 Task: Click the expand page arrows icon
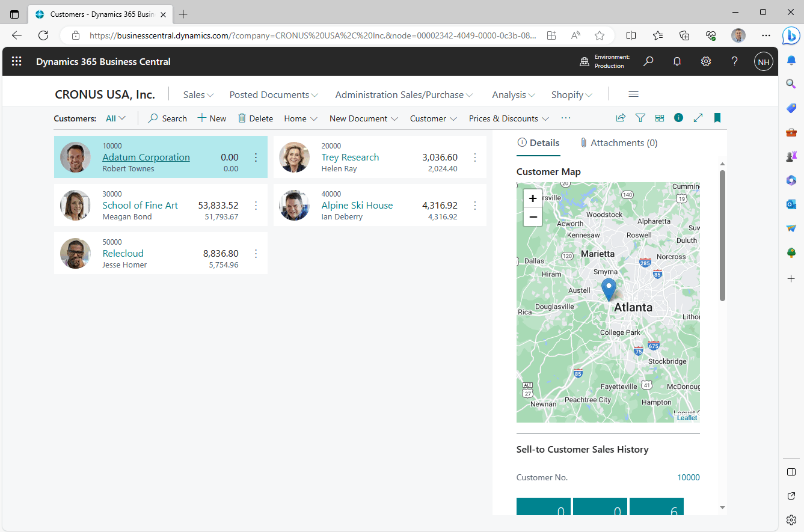coord(698,118)
